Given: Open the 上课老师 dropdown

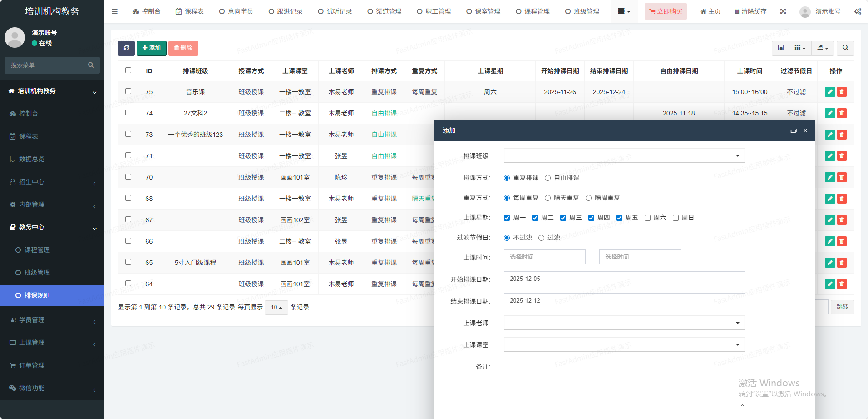Looking at the screenshot, I should pos(624,323).
